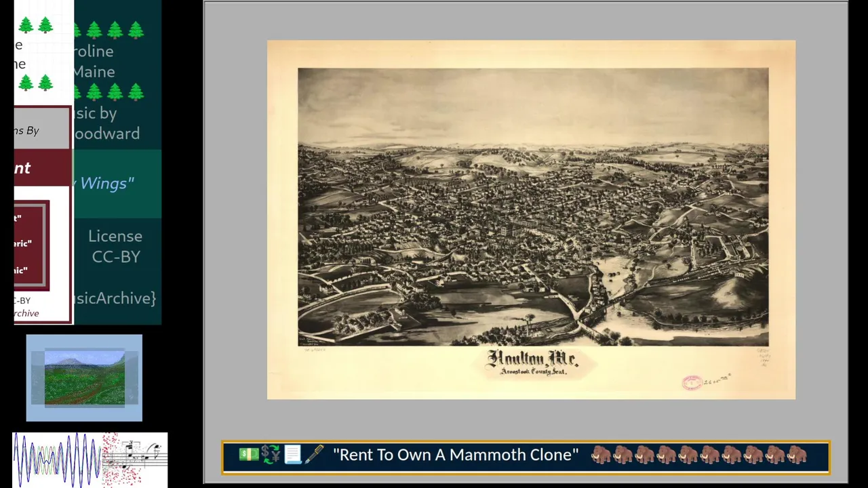Image resolution: width=868 pixels, height=488 pixels.
Task: Click the currency exchange emoji in the banner
Action: tap(271, 455)
